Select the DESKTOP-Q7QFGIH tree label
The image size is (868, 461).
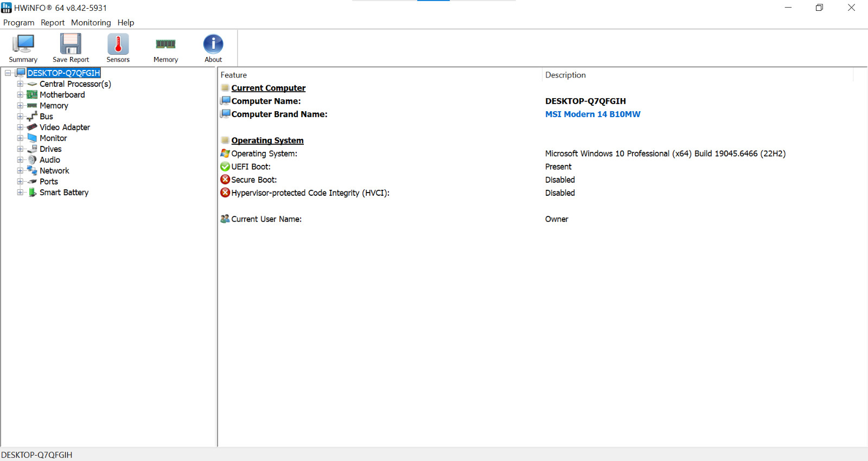(x=64, y=73)
